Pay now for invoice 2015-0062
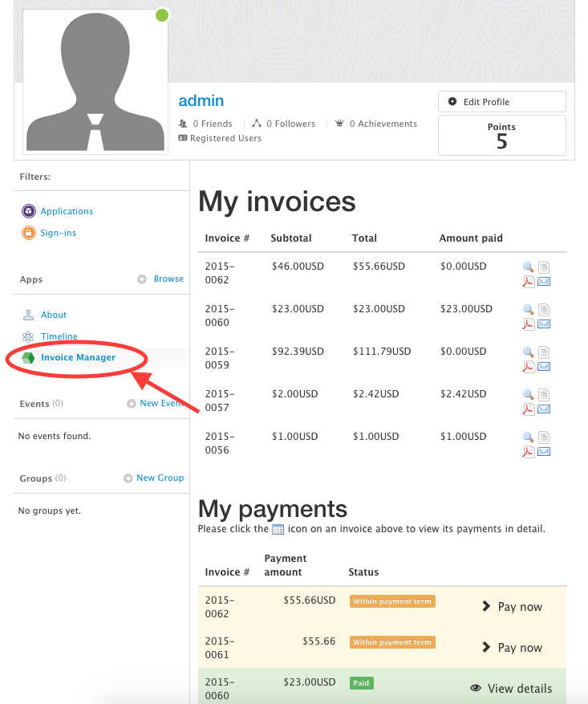 point(513,607)
